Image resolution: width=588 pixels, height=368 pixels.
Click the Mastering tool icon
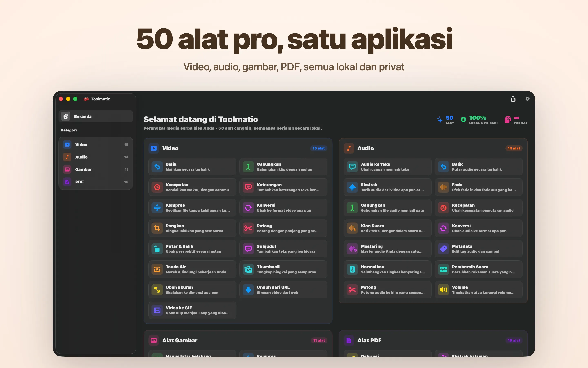click(352, 249)
